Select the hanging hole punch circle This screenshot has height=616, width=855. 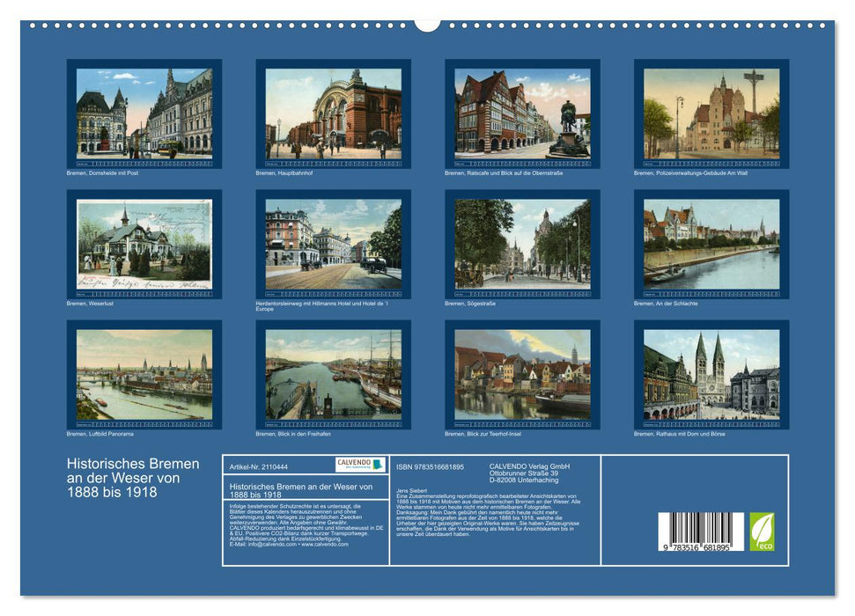pos(429,23)
